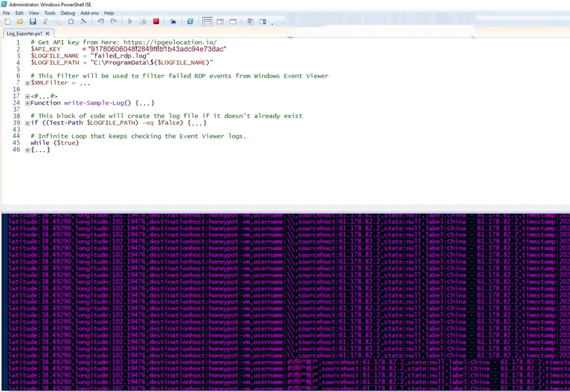Click the PowerShell ISE title bar app icon
This screenshot has height=392, width=570.
[x=4, y=4]
